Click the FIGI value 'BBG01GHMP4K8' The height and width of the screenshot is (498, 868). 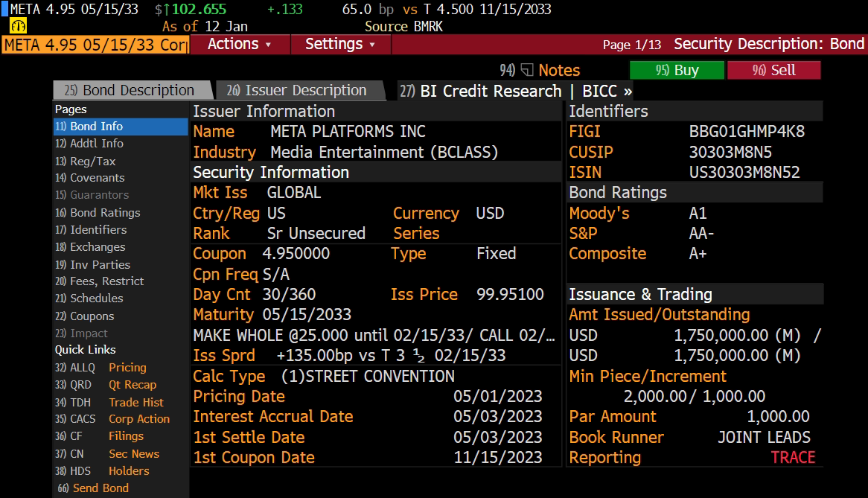click(747, 132)
